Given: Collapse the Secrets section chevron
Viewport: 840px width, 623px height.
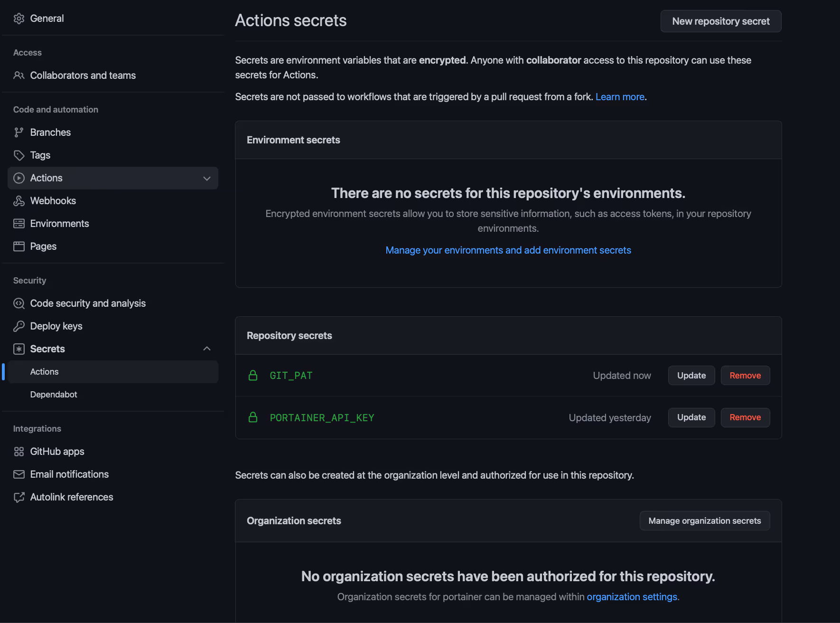Looking at the screenshot, I should coord(207,349).
